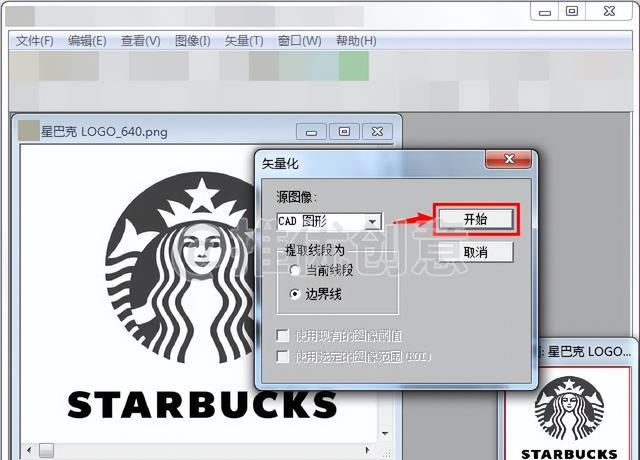
Task: Click the 取消 button in vectorize dialog
Action: pos(476,252)
